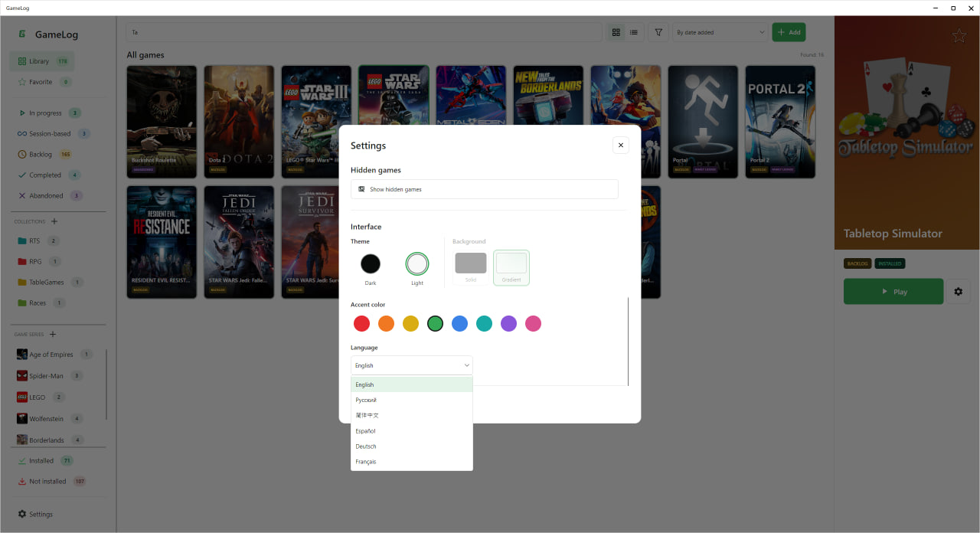
Task: Select the Chinese language option
Action: point(412,416)
